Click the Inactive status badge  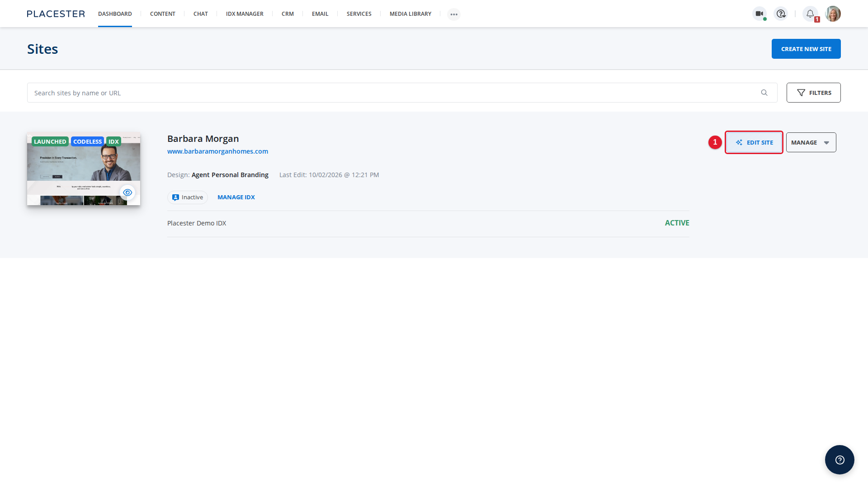[x=188, y=197]
